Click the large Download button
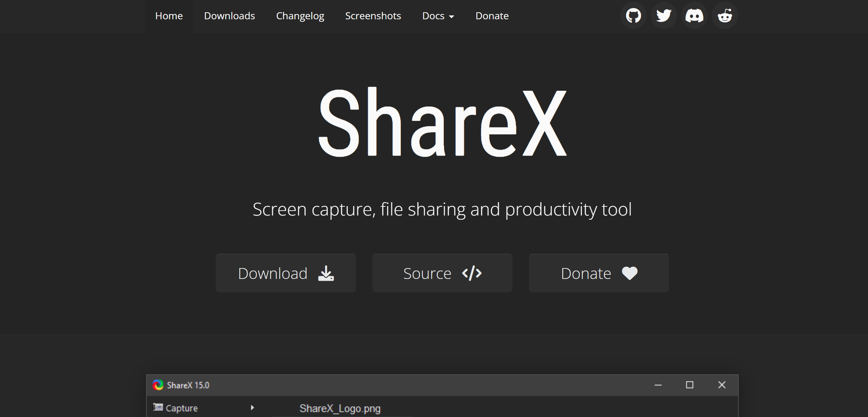868x417 pixels. [286, 273]
